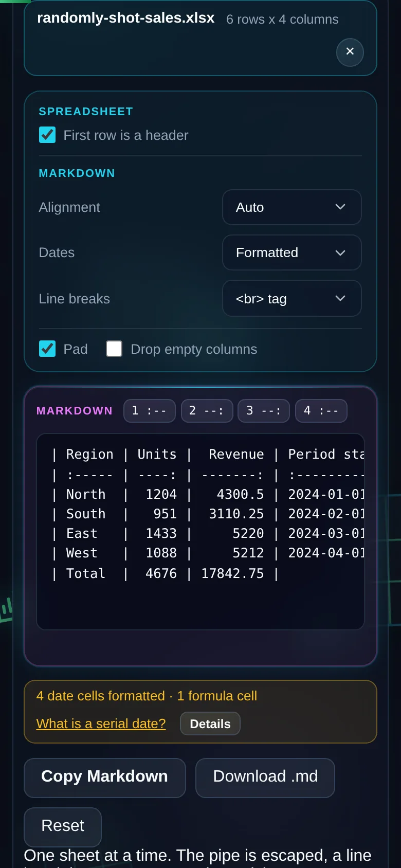
Task: Click the South row in markdown preview
Action: point(208,514)
